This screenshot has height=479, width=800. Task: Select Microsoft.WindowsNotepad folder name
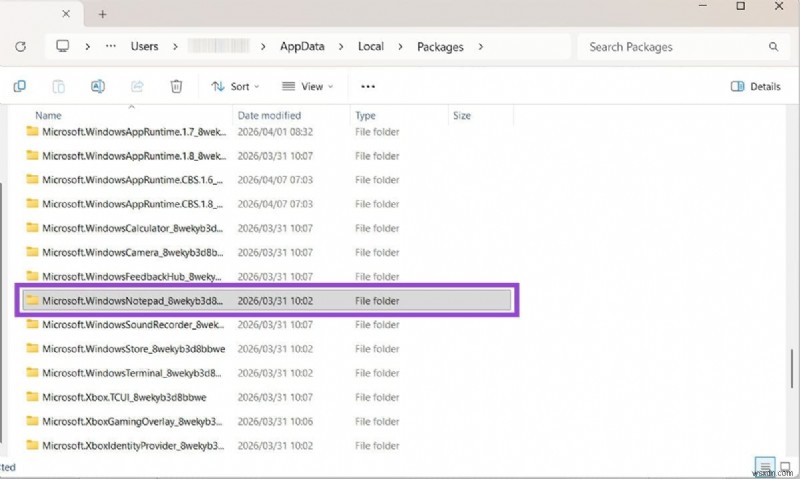tap(133, 300)
